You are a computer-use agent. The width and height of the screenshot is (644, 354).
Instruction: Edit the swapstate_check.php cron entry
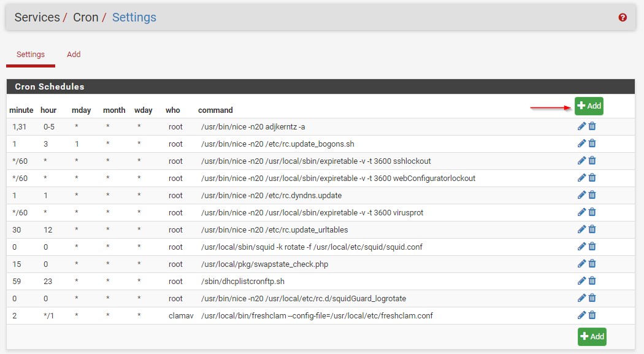581,264
